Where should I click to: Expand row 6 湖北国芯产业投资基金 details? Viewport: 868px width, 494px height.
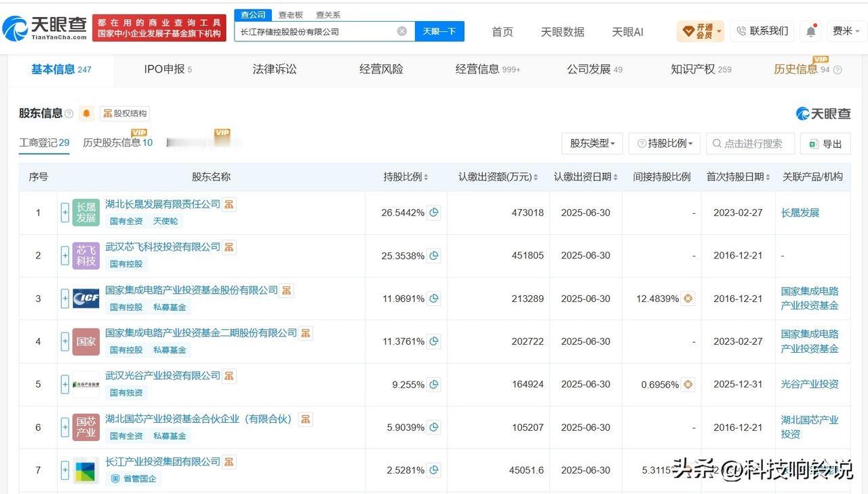[65, 427]
